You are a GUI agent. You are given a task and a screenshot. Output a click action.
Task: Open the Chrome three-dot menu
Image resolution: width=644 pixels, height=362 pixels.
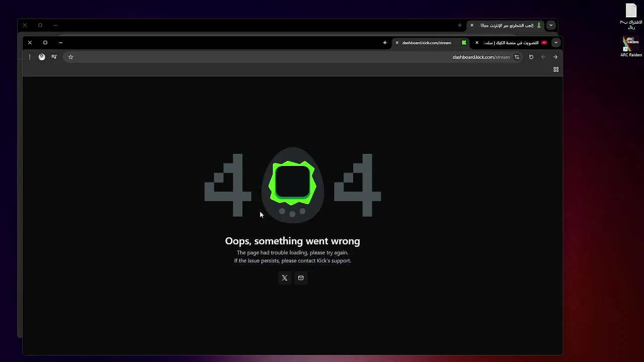pyautogui.click(x=30, y=57)
